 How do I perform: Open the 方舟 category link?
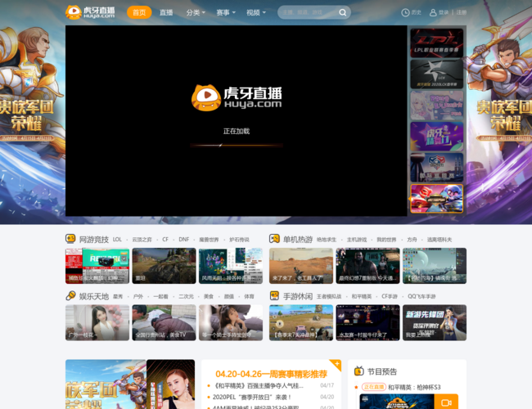coord(412,240)
